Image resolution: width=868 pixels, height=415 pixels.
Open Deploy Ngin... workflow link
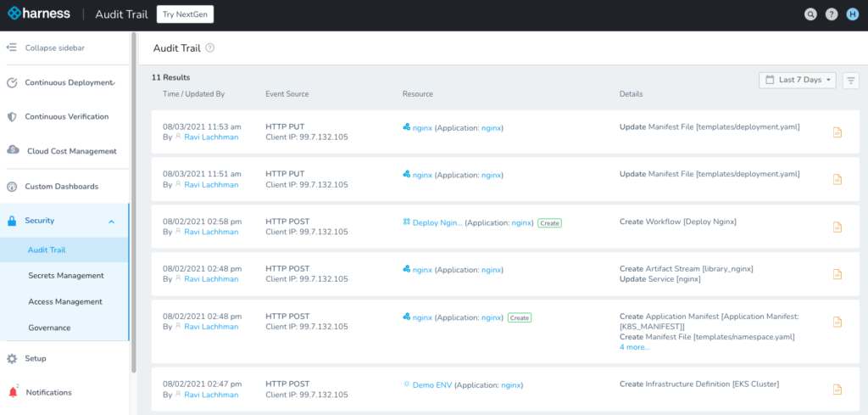pos(437,222)
